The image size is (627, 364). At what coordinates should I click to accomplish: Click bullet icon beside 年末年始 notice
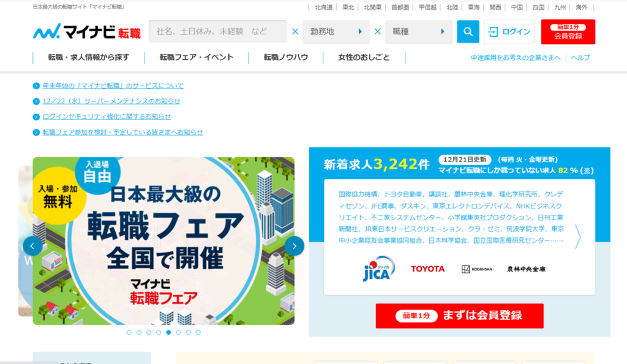click(36, 86)
